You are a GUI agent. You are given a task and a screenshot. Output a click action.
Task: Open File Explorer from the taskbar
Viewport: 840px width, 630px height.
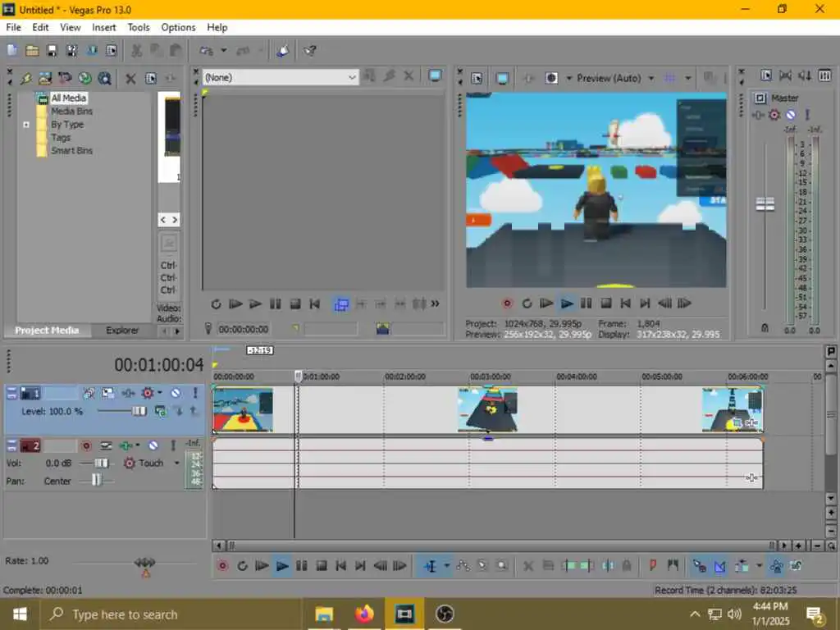324,614
